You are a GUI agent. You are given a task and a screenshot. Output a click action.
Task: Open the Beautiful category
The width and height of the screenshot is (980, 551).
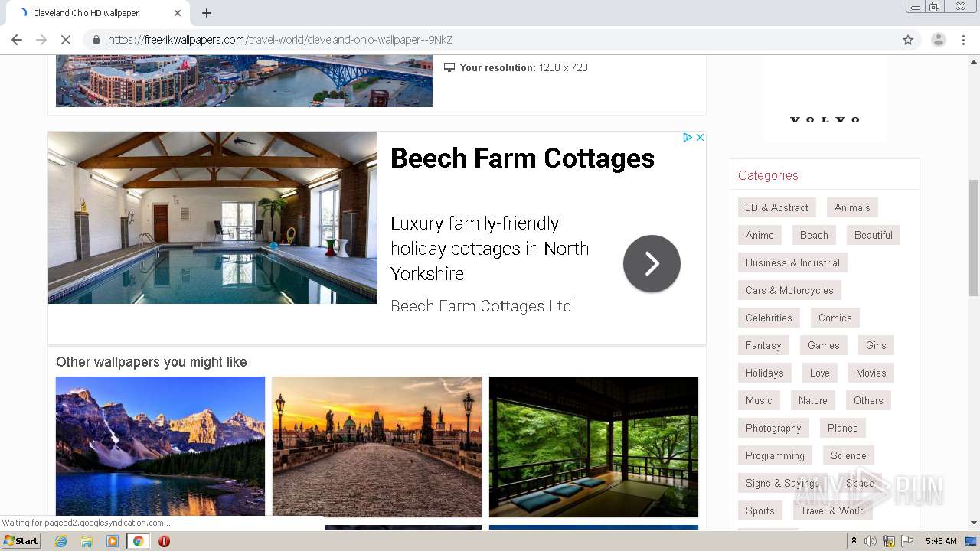874,235
